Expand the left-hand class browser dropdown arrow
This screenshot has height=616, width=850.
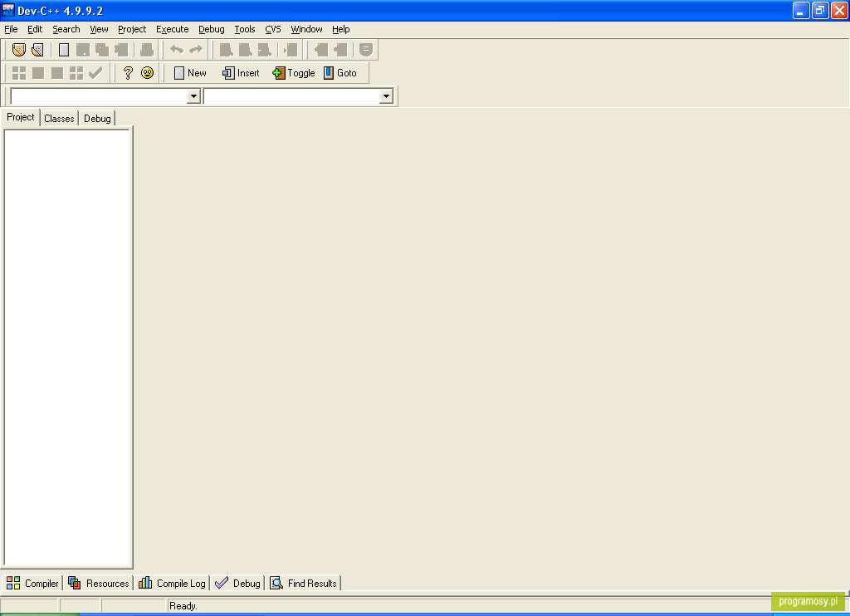tap(193, 96)
